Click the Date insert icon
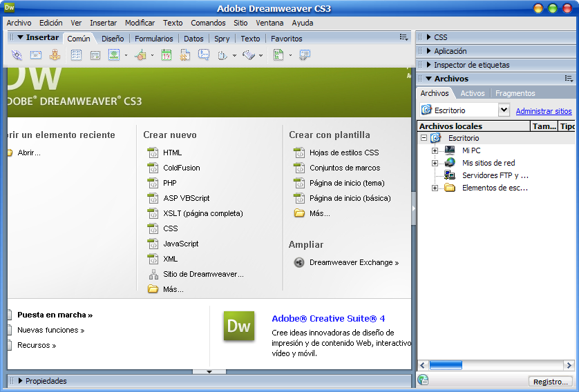579x392 pixels. [167, 55]
